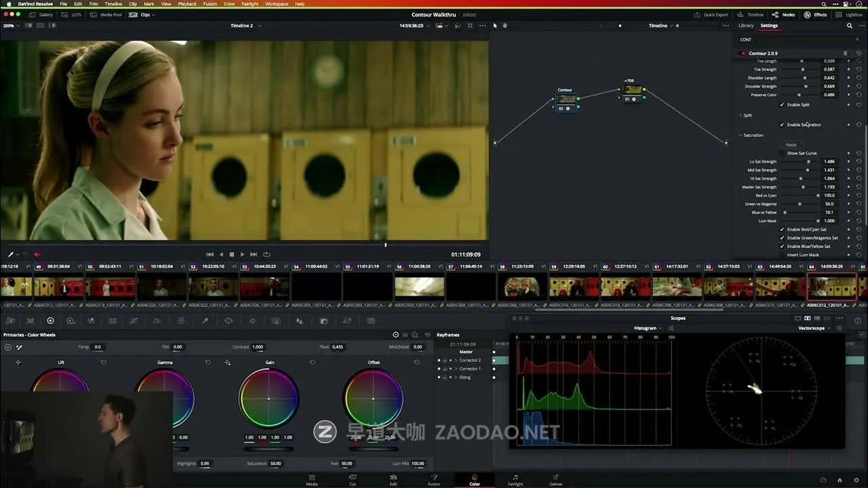
Task: Open the Gallery panel
Action: tap(41, 14)
